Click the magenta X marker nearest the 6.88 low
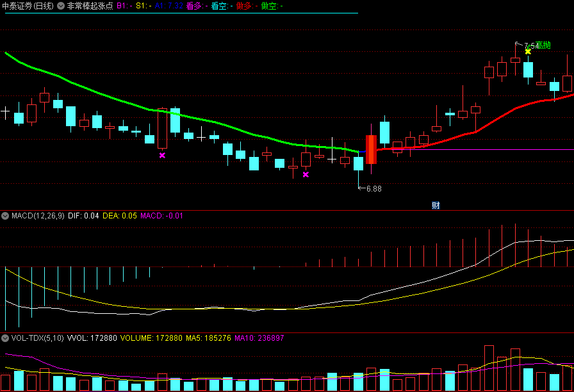 pyautogui.click(x=306, y=175)
